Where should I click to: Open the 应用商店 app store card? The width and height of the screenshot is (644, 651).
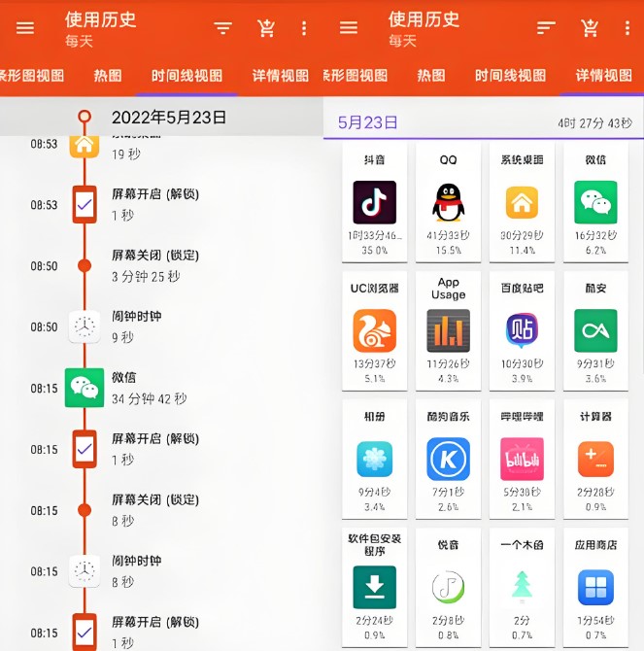(595, 588)
